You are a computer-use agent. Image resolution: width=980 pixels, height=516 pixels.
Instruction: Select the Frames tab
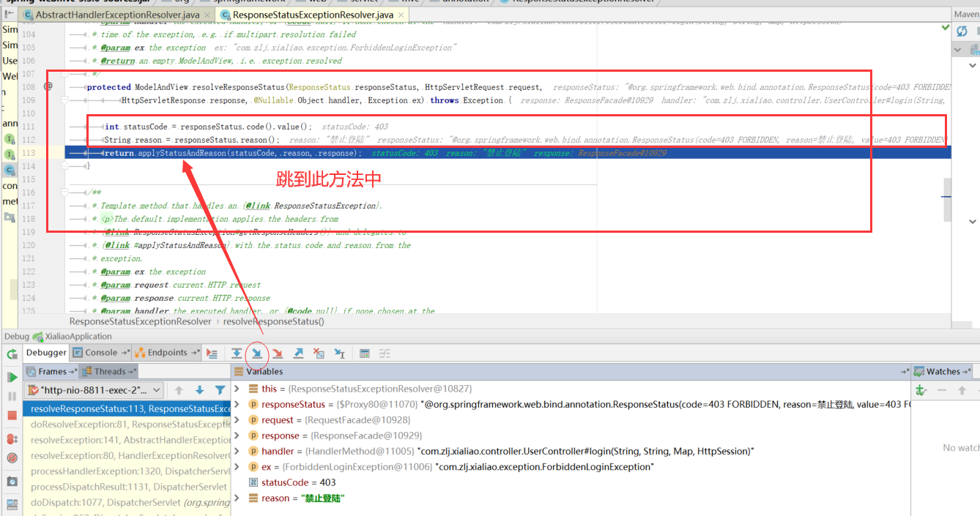(x=51, y=371)
